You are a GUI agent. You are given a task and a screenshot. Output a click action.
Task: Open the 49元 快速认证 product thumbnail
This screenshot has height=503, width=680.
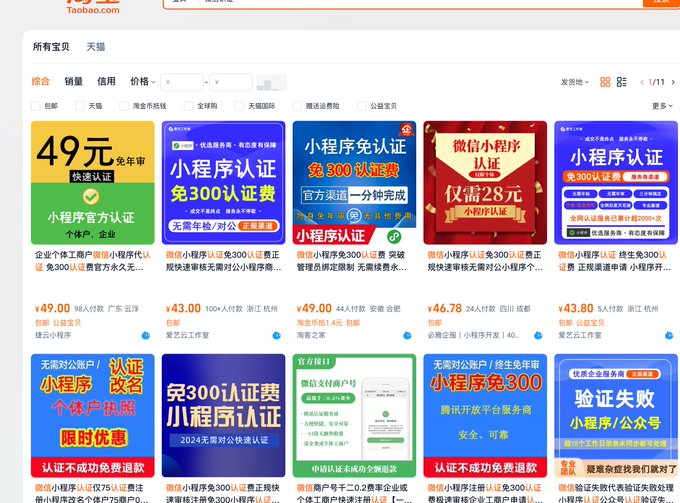click(x=93, y=182)
